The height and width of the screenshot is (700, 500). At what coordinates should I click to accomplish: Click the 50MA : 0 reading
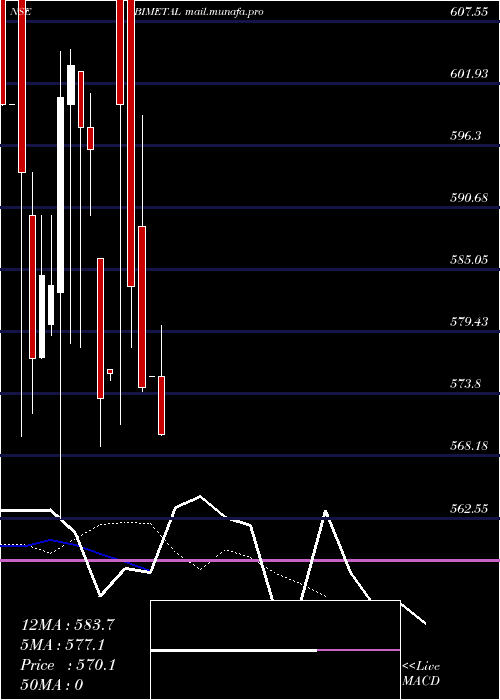pyautogui.click(x=52, y=685)
